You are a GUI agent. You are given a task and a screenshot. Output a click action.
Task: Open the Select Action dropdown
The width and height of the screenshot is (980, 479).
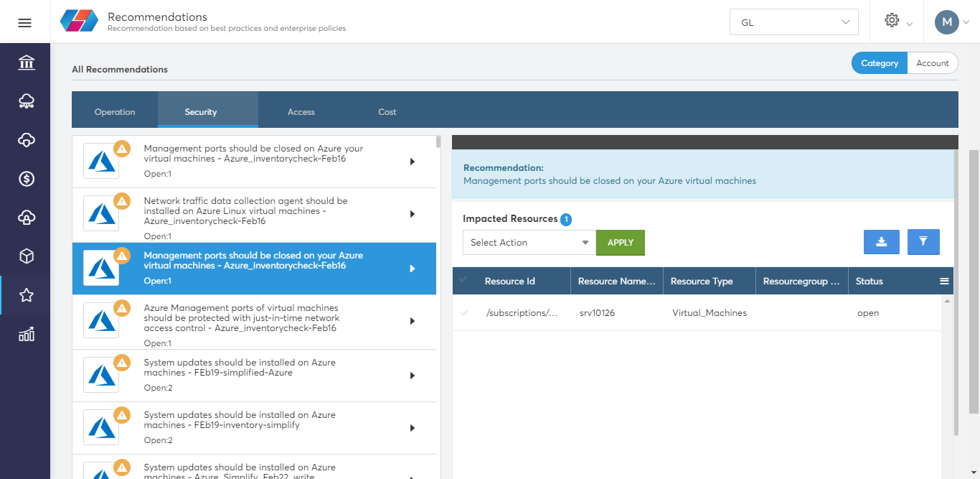click(x=529, y=242)
